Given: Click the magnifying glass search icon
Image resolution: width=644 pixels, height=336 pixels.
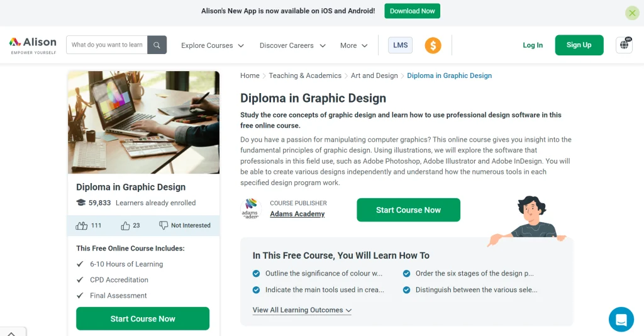Looking at the screenshot, I should (x=157, y=45).
